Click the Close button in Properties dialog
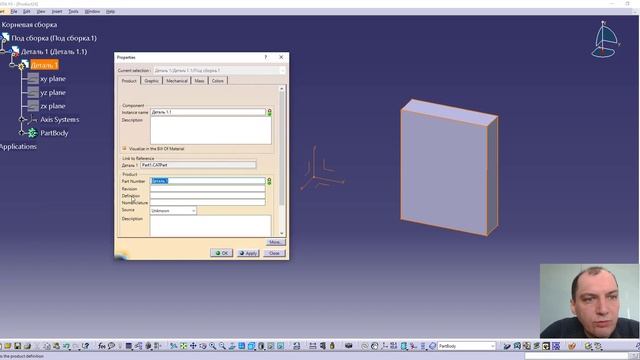Screen dimensions: 640x360 (274, 253)
